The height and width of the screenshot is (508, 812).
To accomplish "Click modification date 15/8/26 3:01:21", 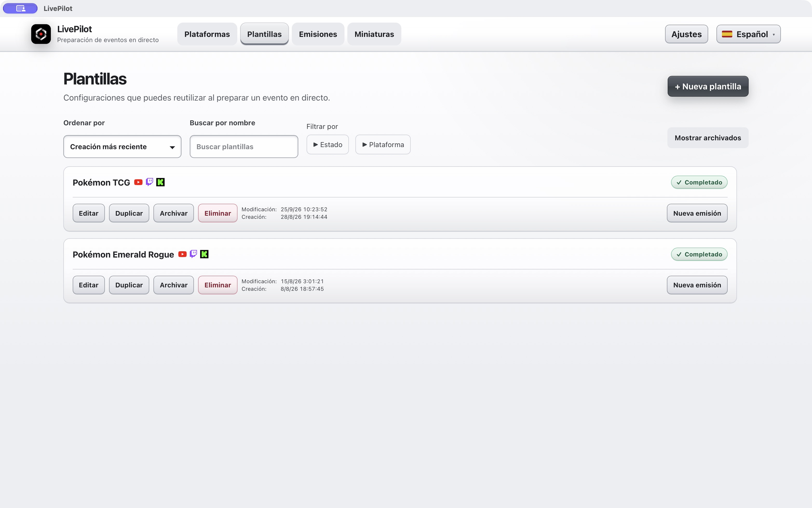I will (x=302, y=281).
